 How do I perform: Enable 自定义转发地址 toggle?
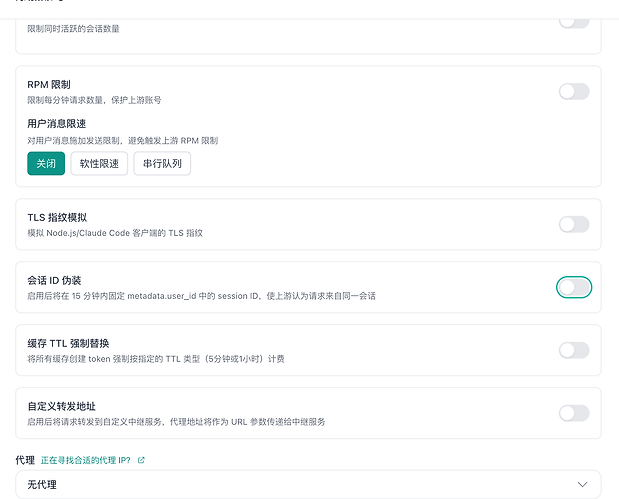(x=574, y=413)
